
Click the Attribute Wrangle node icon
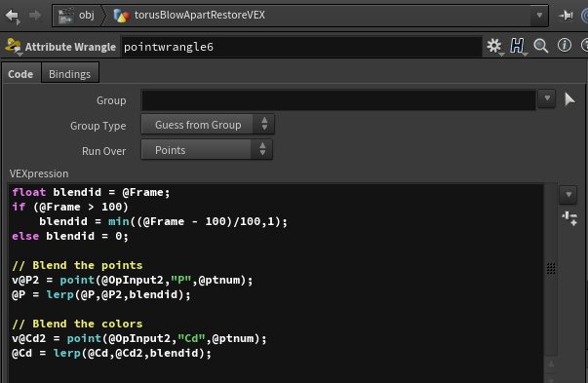point(13,46)
